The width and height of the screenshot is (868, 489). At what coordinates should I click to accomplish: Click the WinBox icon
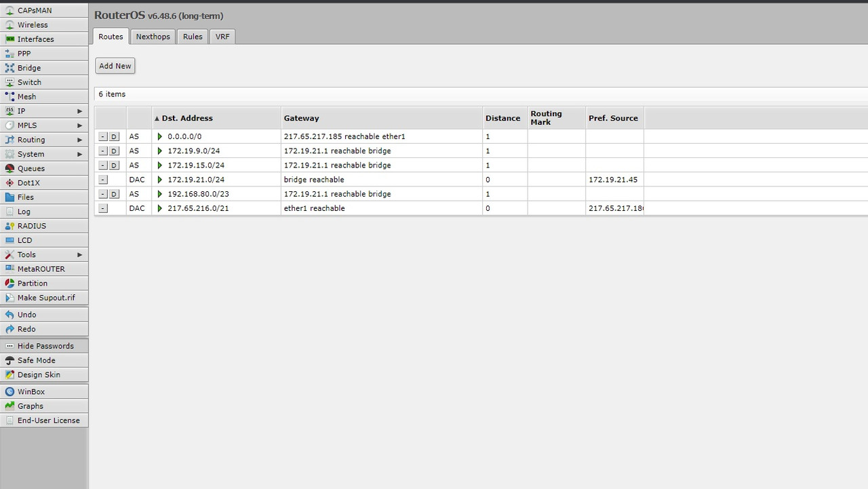(x=9, y=392)
